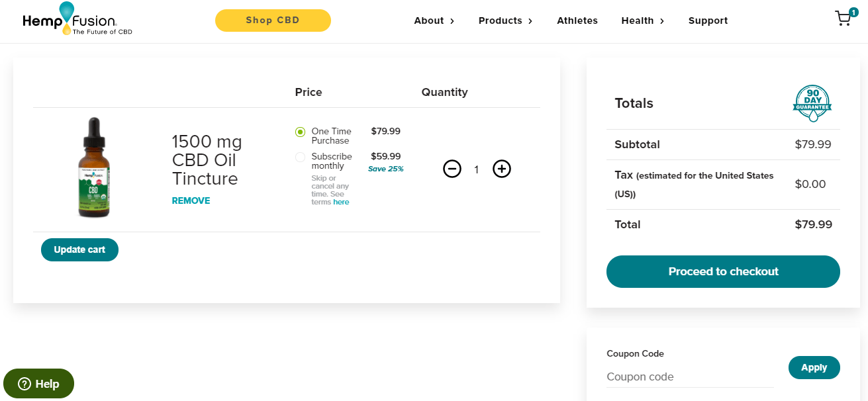The height and width of the screenshot is (401, 868).
Task: Proceed to checkout
Action: click(723, 271)
